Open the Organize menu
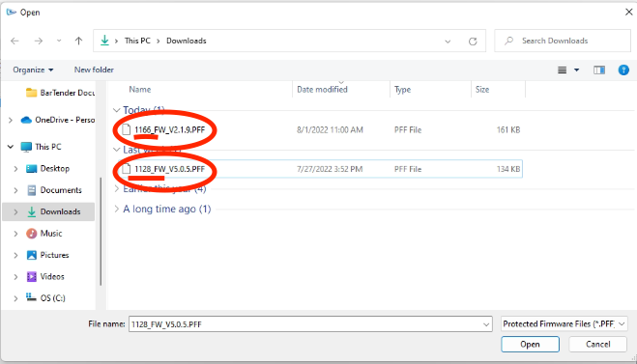The height and width of the screenshot is (364, 637). (33, 70)
